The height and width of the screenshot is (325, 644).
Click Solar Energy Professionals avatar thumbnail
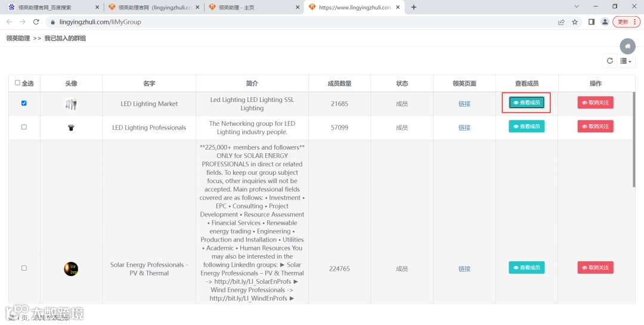pos(71,269)
